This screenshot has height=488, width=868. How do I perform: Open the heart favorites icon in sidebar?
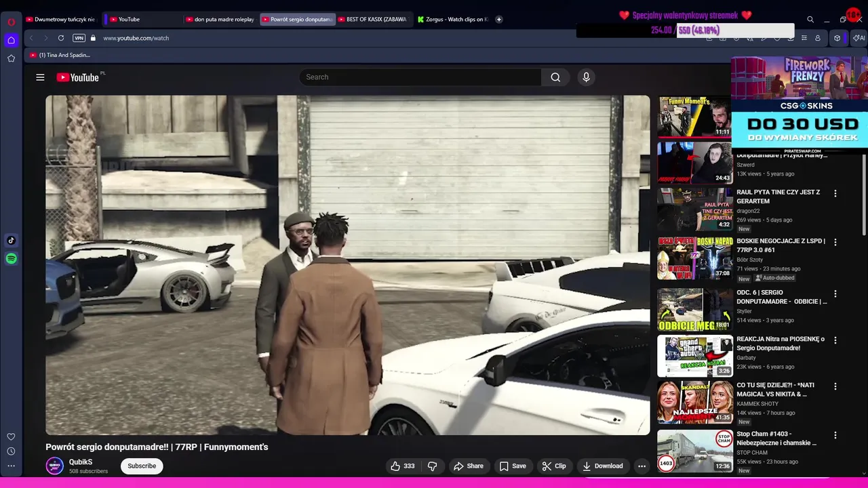pyautogui.click(x=11, y=436)
